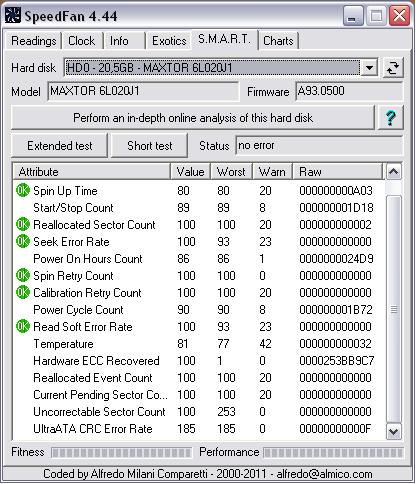Click raw value 0000253BB9C7
The height and width of the screenshot is (484, 416).
point(337,361)
